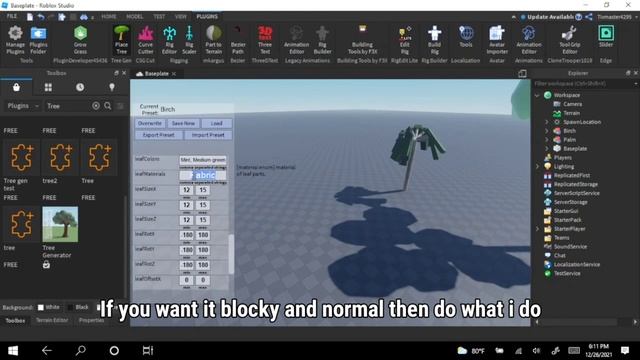The image size is (640, 360).
Task: Open the Edit Rig plugin
Action: [x=404, y=40]
